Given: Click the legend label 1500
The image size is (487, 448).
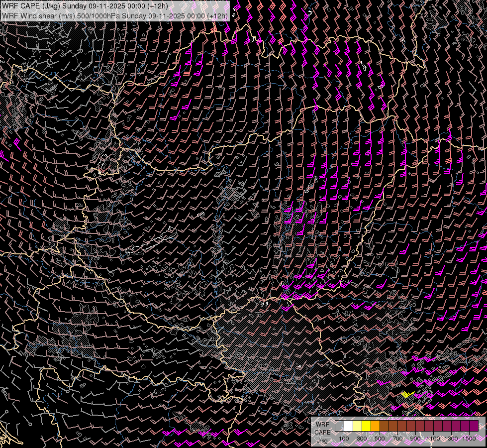Looking at the screenshot, I should click(469, 439).
